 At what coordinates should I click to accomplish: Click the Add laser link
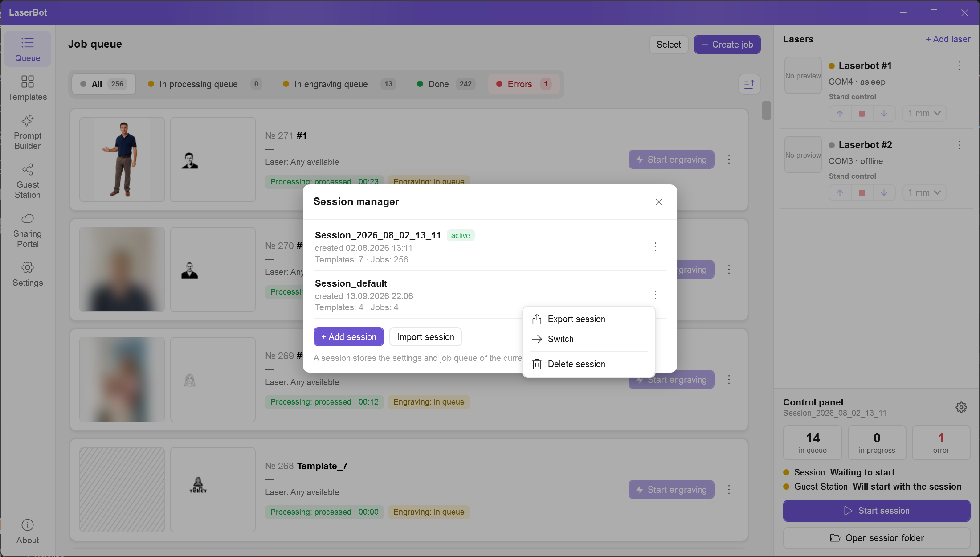pyautogui.click(x=948, y=39)
